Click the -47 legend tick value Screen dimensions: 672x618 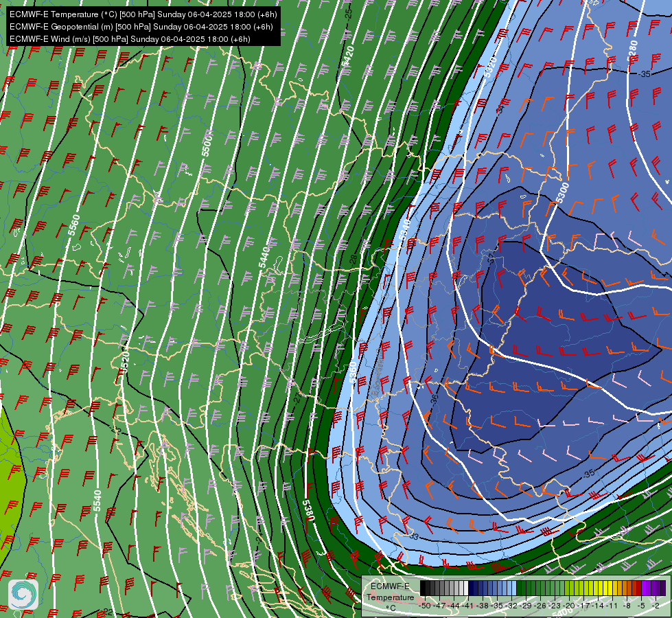pos(439,606)
